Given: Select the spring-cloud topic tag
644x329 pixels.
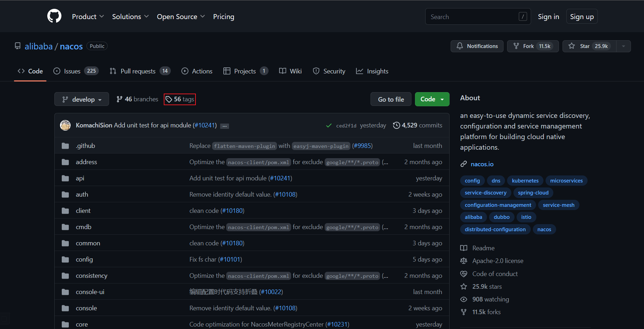Looking at the screenshot, I should coord(533,193).
